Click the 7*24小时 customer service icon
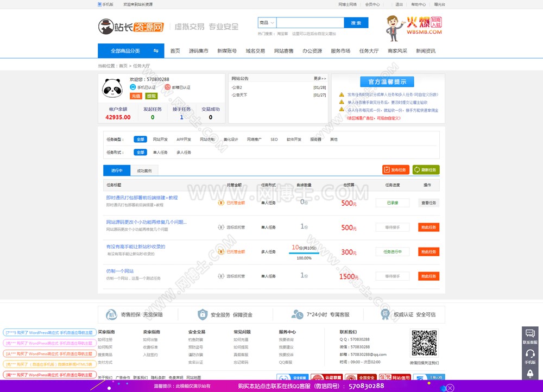The width and height of the screenshot is (543, 392). tap(297, 314)
